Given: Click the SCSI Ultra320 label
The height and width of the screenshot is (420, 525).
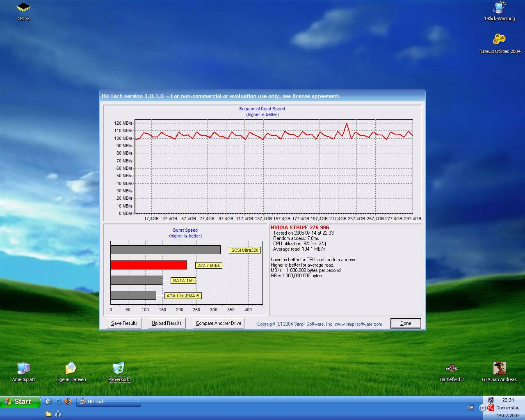Looking at the screenshot, I should tap(245, 250).
